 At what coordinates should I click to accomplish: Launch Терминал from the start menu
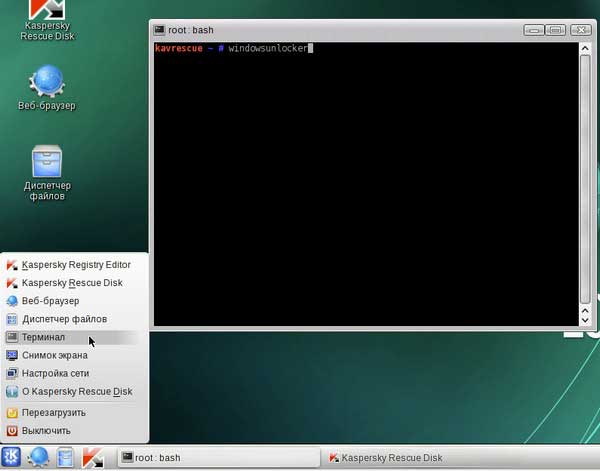pos(43,337)
